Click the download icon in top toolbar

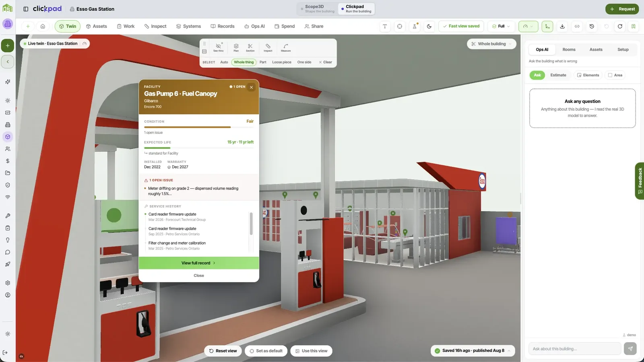[x=562, y=26]
